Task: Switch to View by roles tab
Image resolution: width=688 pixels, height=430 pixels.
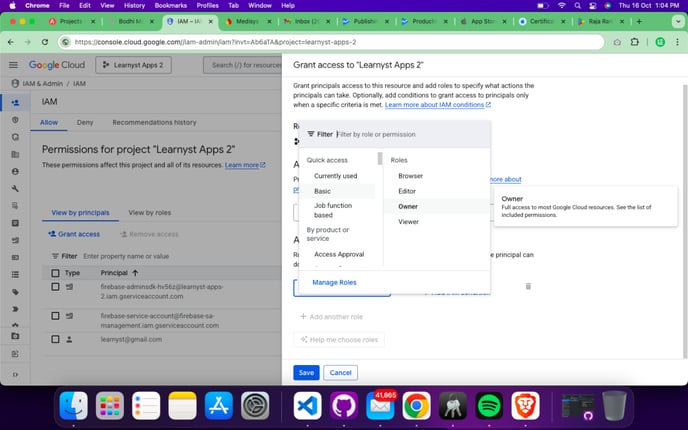Action: (x=149, y=212)
